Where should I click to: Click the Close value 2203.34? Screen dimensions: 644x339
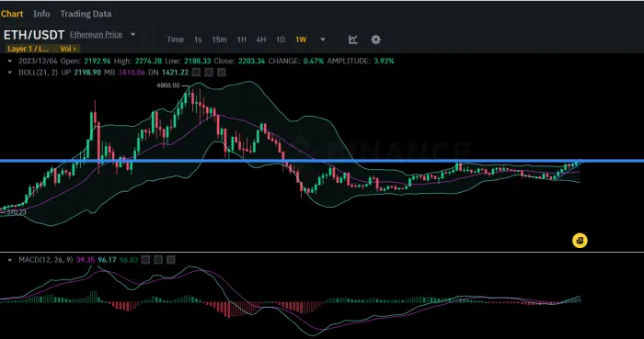click(251, 61)
